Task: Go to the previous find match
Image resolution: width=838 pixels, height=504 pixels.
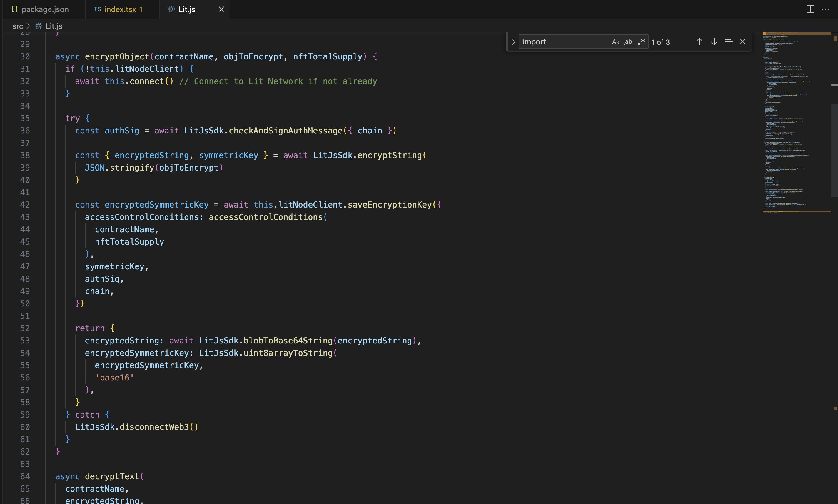Action: 699,41
